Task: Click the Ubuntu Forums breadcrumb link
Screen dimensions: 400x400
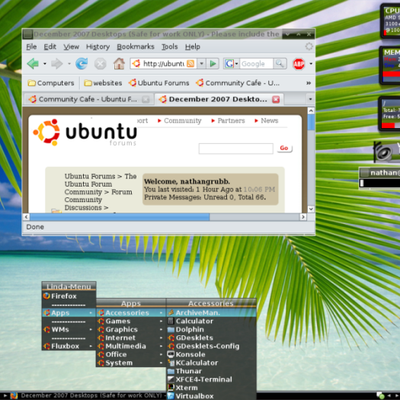Action: [90, 176]
